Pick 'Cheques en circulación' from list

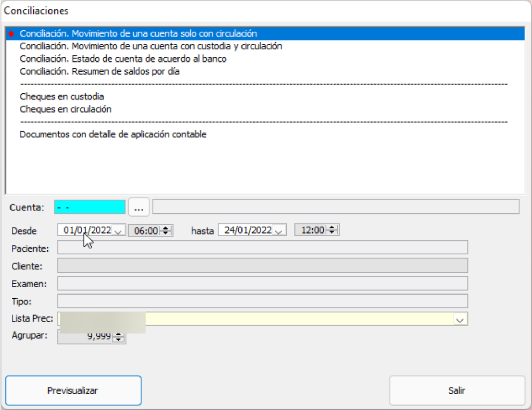pos(66,109)
